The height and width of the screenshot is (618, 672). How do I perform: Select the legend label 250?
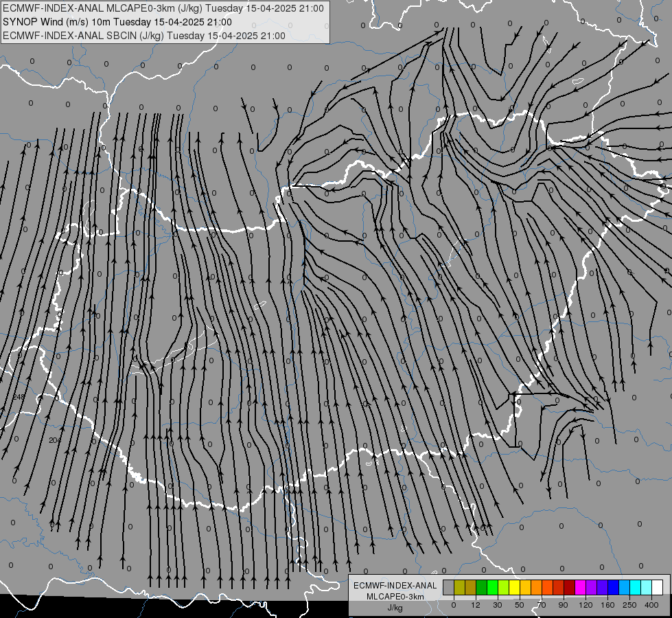point(629,605)
